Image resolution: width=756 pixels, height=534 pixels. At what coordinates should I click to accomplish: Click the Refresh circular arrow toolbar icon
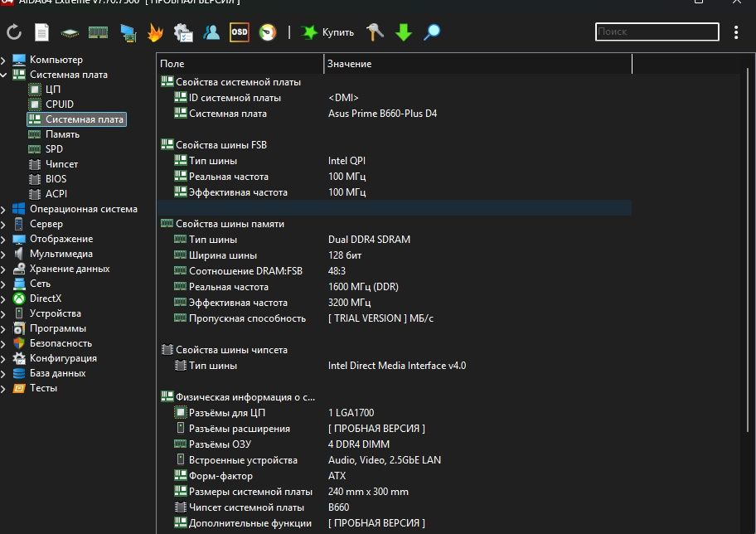[x=14, y=32]
